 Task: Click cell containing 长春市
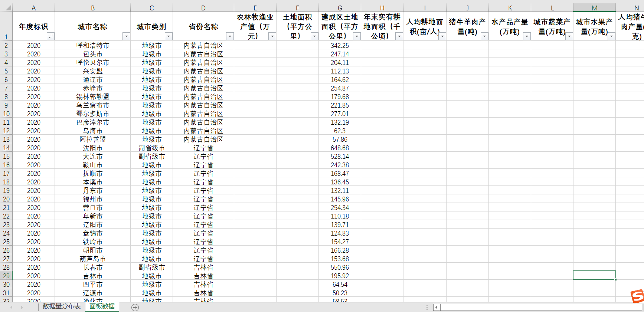(x=92, y=267)
